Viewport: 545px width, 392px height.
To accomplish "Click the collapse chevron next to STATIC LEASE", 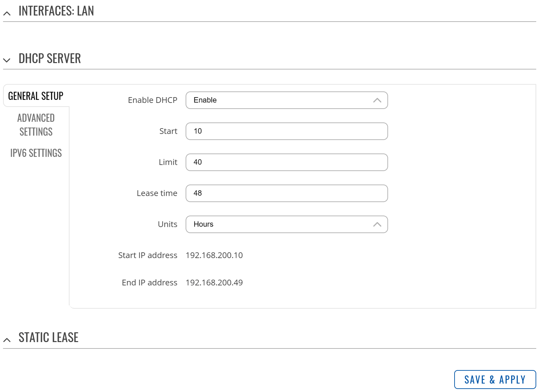I will point(7,339).
